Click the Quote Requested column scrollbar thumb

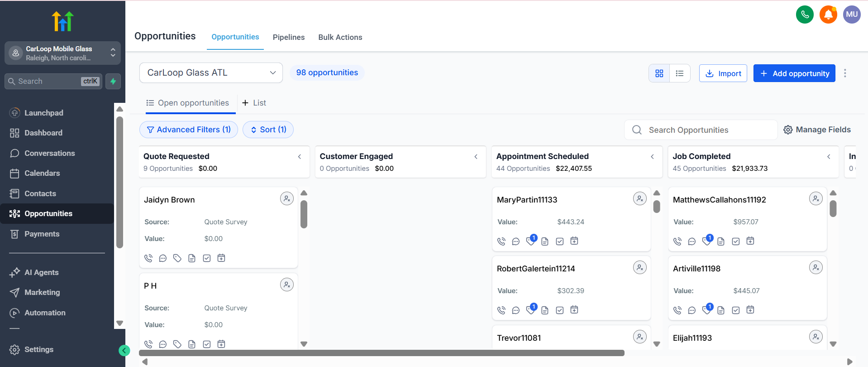coord(304,214)
